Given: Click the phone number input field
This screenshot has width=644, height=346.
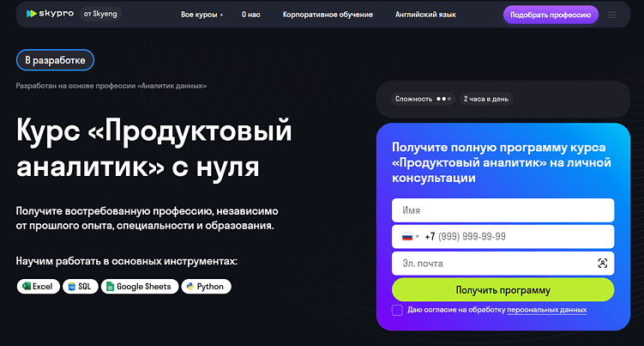Looking at the screenshot, I should pos(503,237).
